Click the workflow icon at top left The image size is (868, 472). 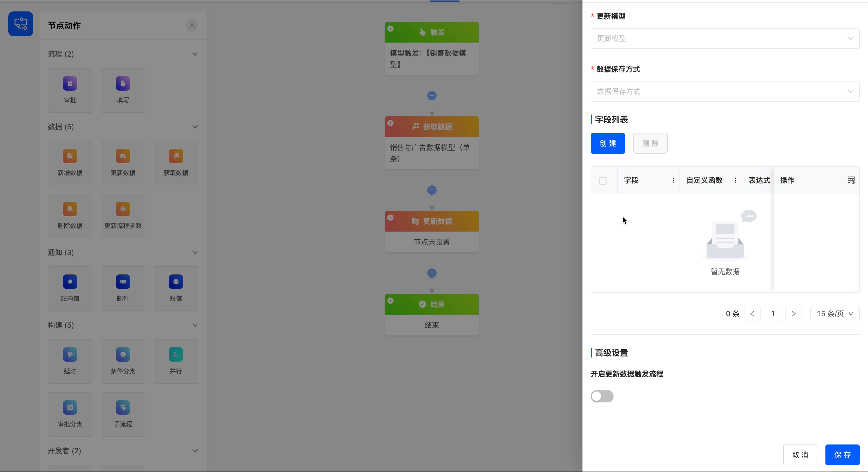click(x=21, y=24)
